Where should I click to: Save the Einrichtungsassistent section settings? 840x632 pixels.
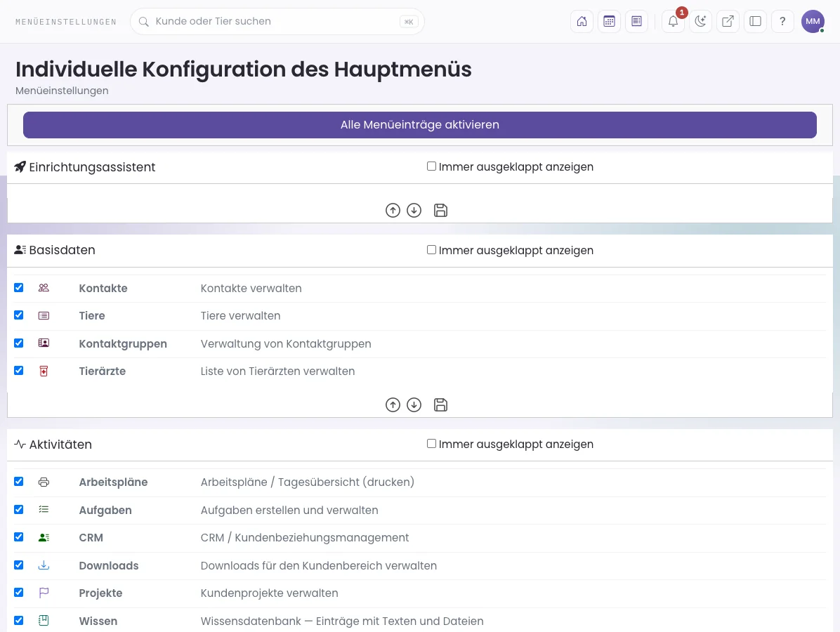click(441, 211)
